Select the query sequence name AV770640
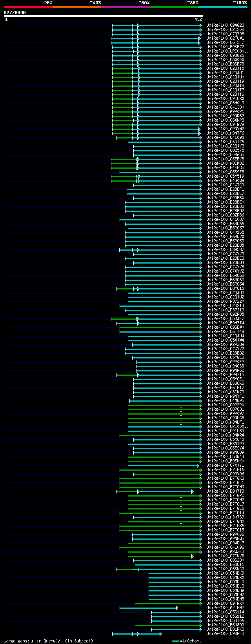Viewport: 251px width, 644px height. coord(15,13)
